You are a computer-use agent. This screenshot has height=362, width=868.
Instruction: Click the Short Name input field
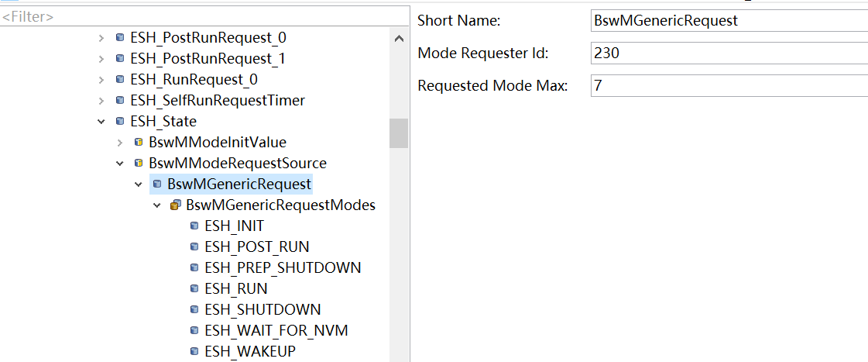pos(729,20)
